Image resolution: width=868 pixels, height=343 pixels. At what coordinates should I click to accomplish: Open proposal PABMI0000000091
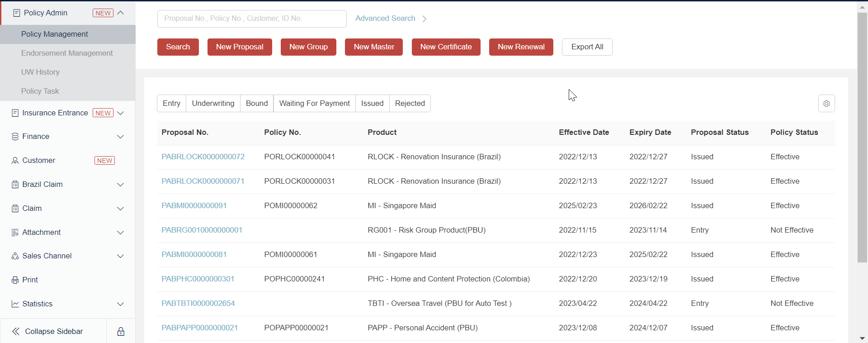pos(194,205)
